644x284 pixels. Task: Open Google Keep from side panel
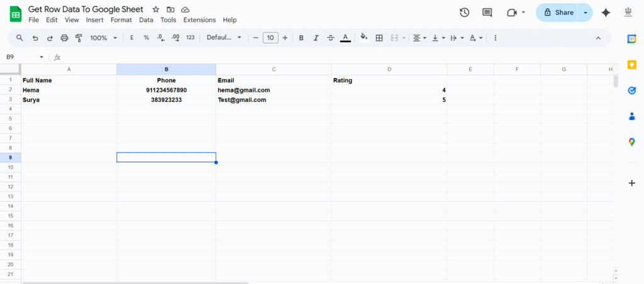[x=631, y=65]
